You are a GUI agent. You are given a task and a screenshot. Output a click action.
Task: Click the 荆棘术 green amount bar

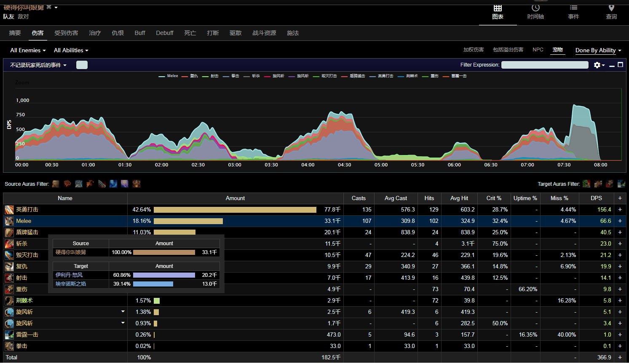point(157,300)
